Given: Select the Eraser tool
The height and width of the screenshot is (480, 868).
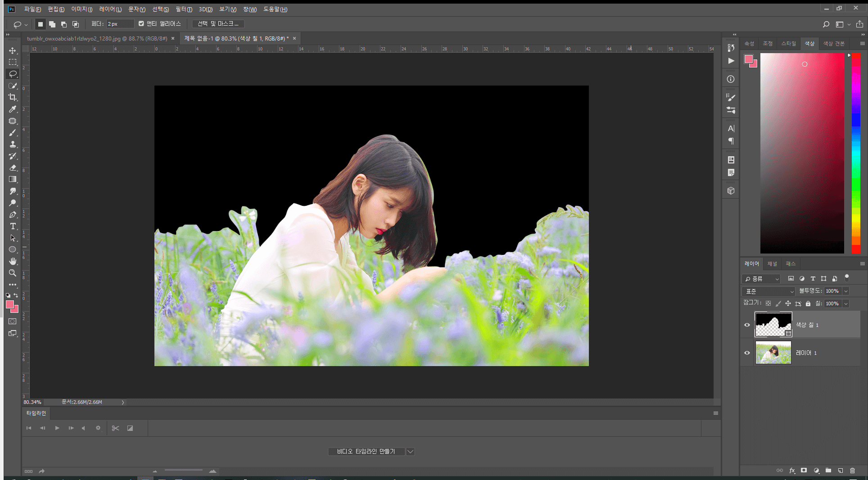Looking at the screenshot, I should point(13,168).
